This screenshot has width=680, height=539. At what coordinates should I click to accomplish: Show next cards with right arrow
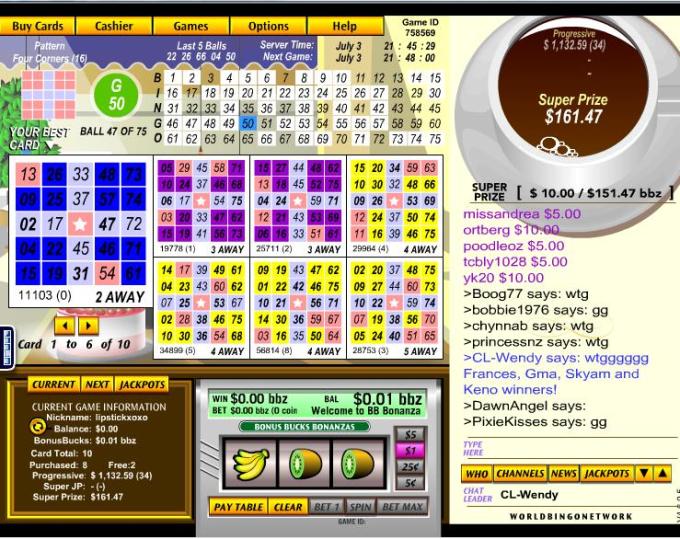click(x=88, y=326)
